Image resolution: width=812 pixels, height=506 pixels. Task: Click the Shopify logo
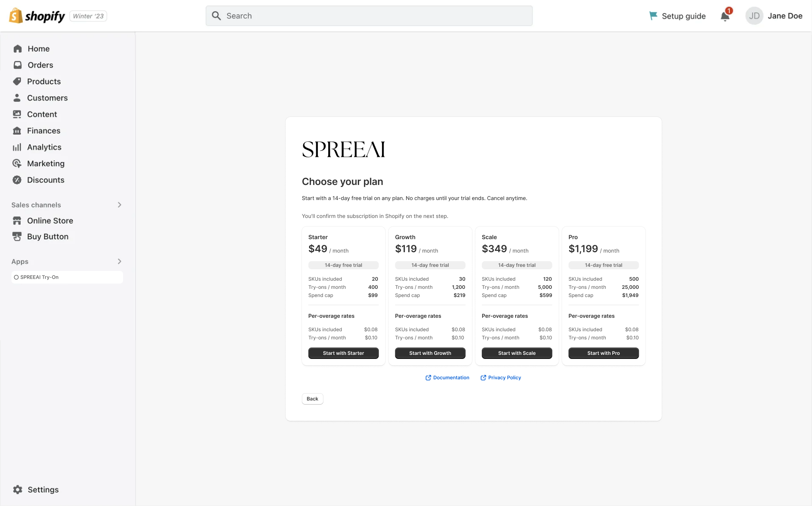(x=37, y=16)
